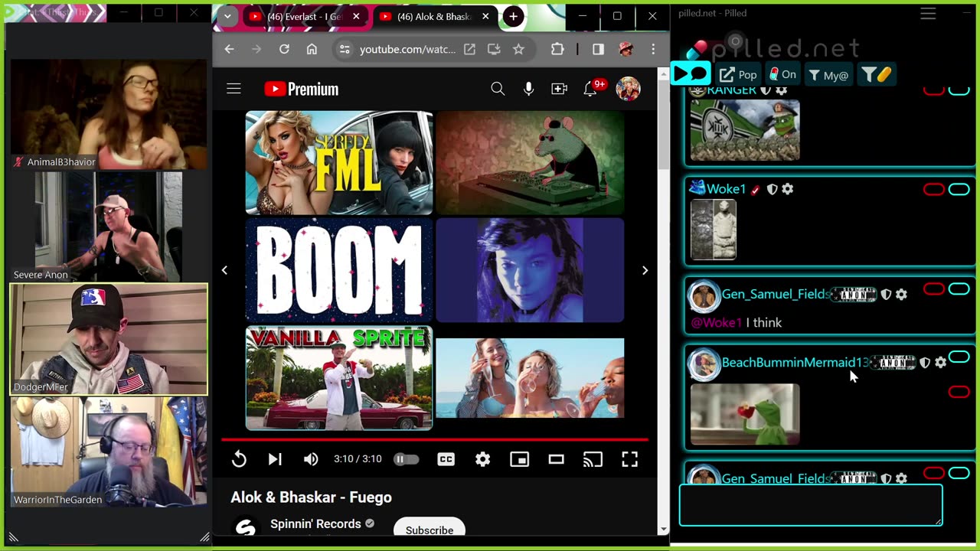Mute the video player volume
The image size is (980, 551).
coord(310,459)
